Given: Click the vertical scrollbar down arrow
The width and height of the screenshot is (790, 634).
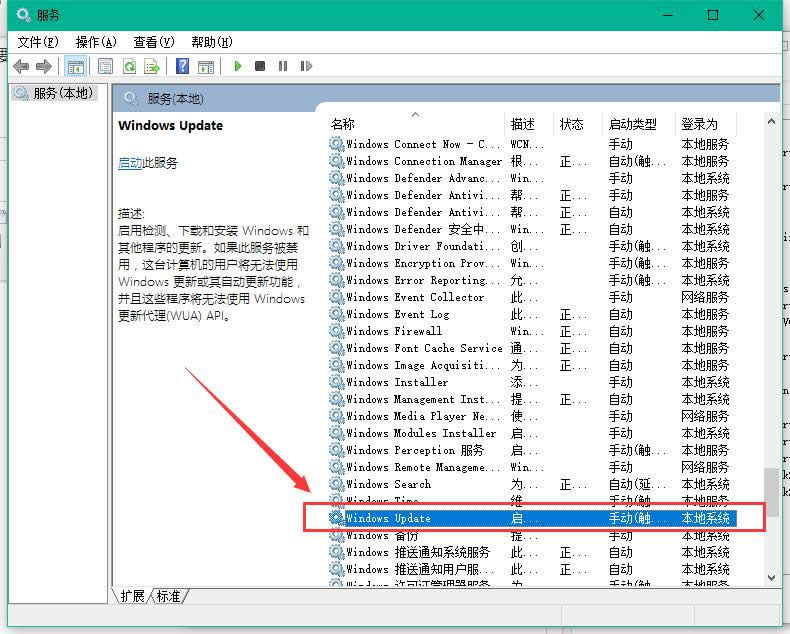Looking at the screenshot, I should 771,577.
